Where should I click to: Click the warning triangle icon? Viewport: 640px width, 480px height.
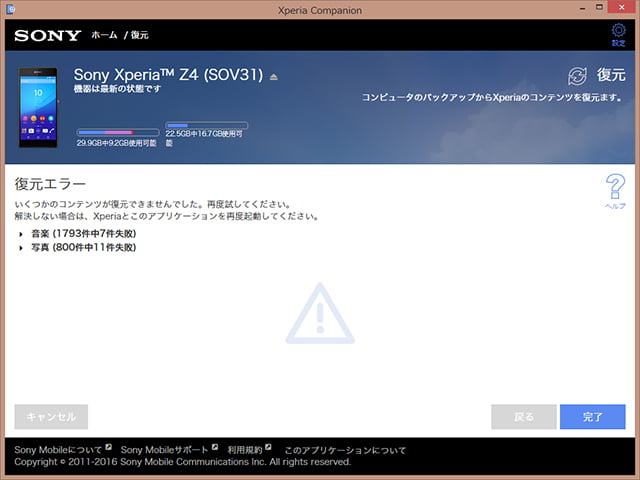point(320,313)
